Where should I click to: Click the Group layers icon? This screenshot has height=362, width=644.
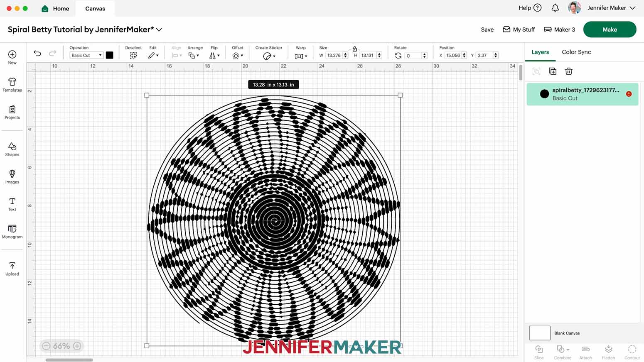tap(536, 71)
